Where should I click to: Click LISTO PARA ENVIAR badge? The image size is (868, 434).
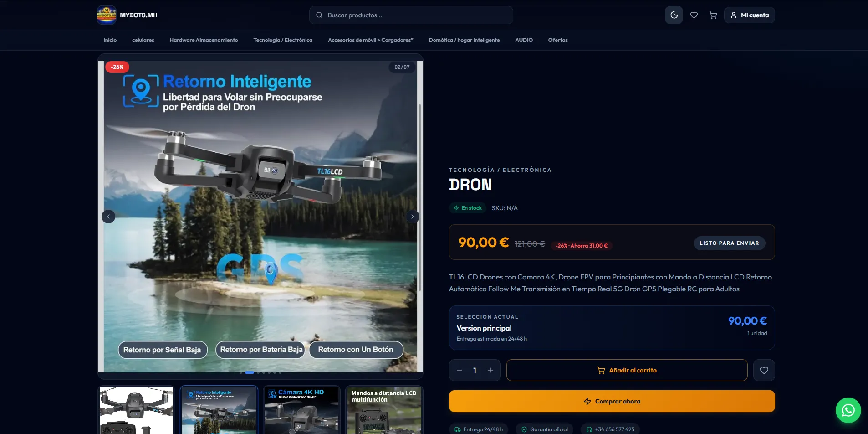pyautogui.click(x=729, y=243)
